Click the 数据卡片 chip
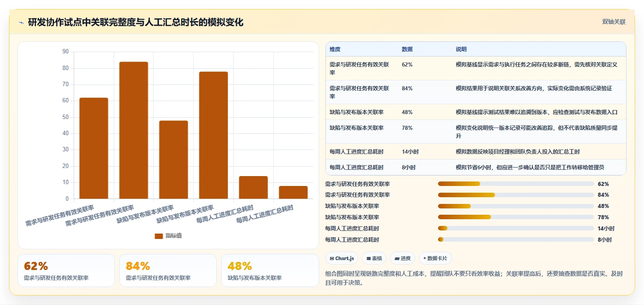Image resolution: width=644 pixels, height=305 pixels. coord(435,258)
